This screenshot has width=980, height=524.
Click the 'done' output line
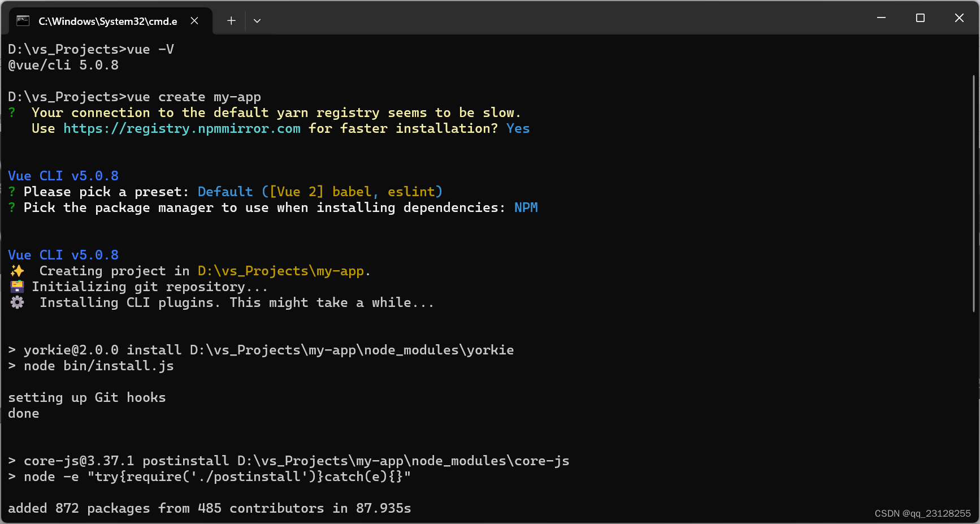coord(24,413)
